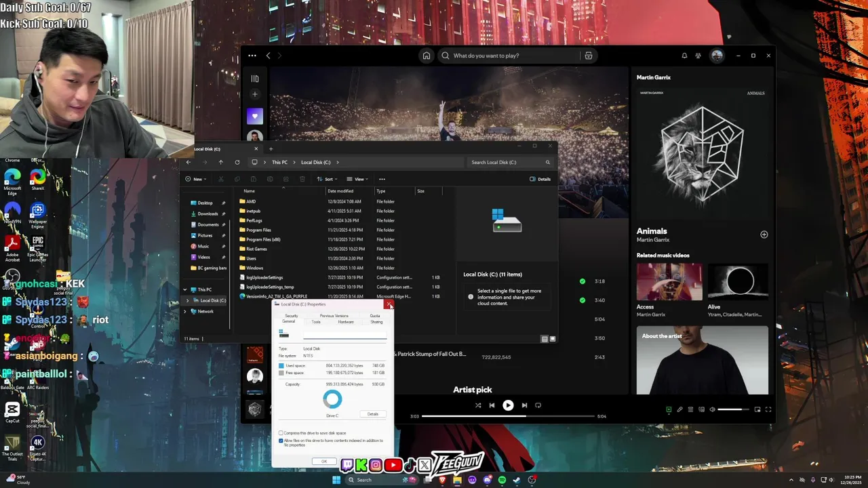Switch to the Quota tab
Image resolution: width=868 pixels, height=488 pixels.
(x=375, y=316)
